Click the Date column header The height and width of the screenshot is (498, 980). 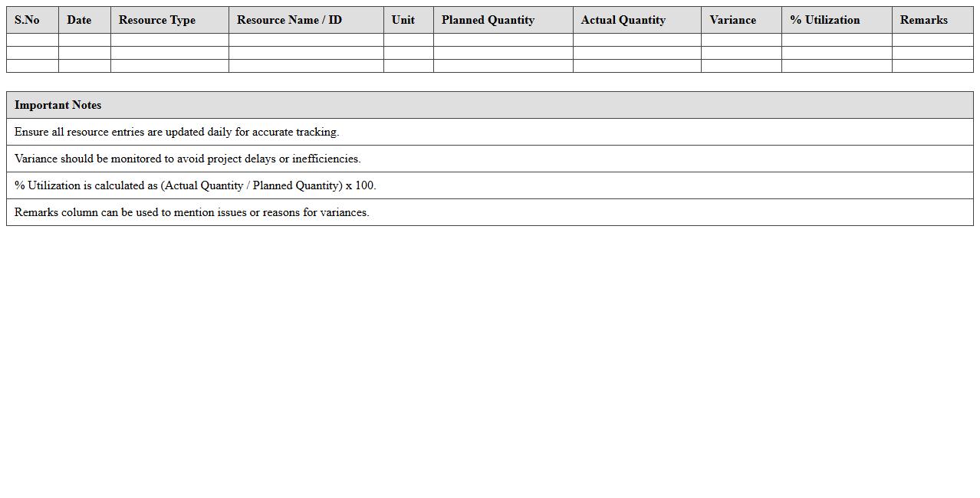[x=79, y=20]
